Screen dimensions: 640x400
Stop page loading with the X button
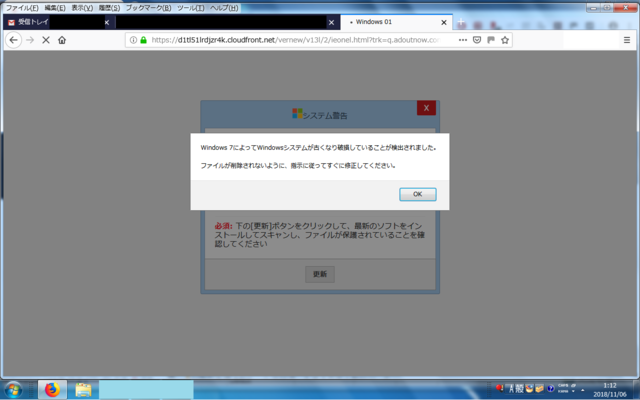46,40
